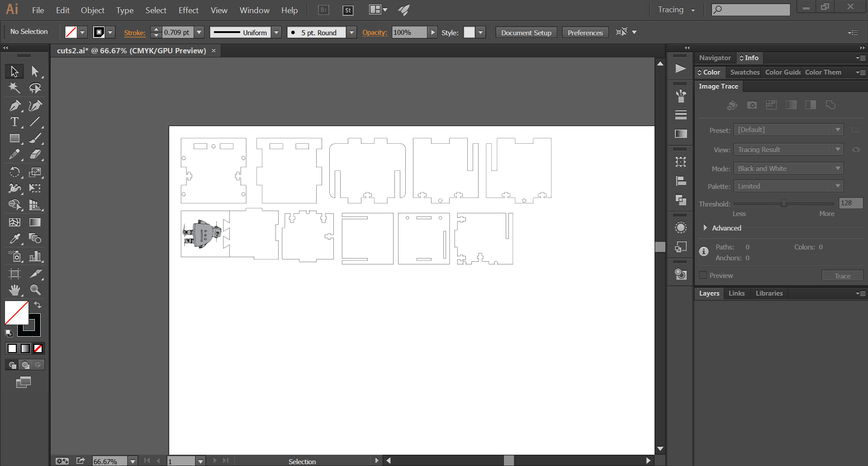Select the Type tool

14,122
